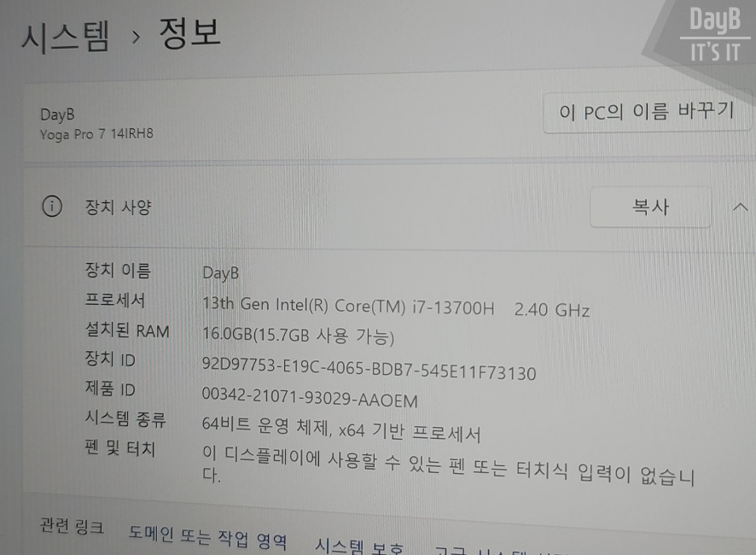Click the breadcrumb arrow before 정보
Viewport: 756px width, 555px height.
135,38
